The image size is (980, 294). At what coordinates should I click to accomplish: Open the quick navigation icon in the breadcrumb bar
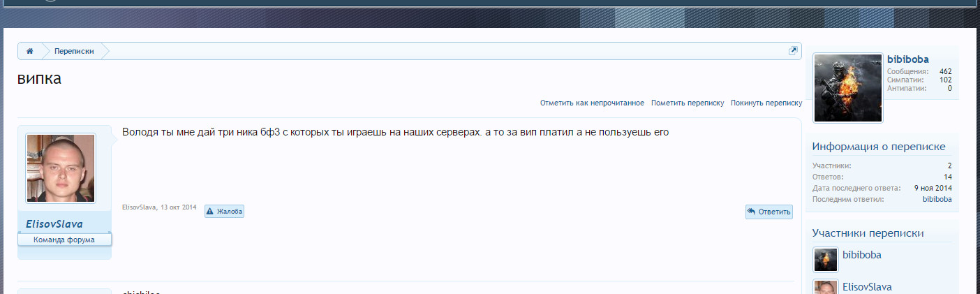coord(793,51)
